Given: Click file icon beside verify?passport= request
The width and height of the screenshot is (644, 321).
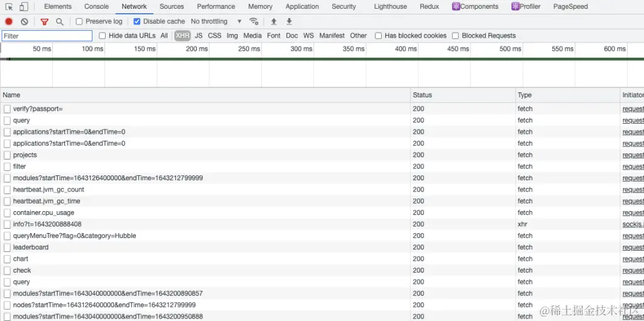Looking at the screenshot, I should point(7,109).
